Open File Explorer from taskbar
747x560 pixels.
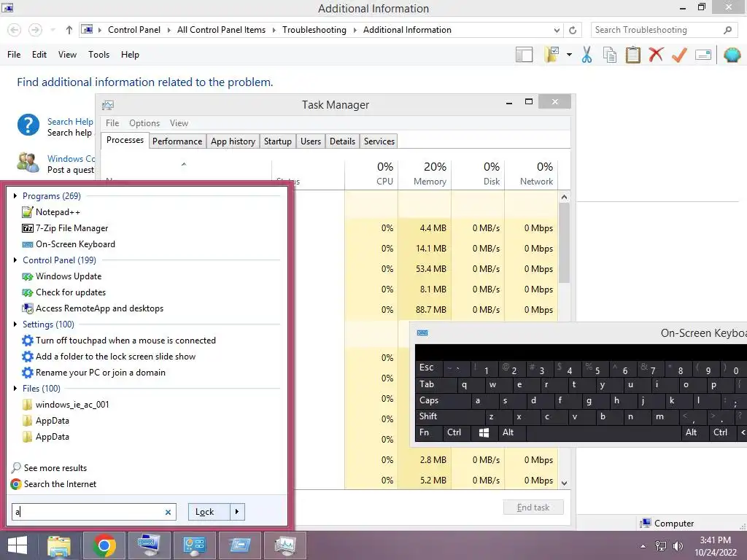click(59, 545)
